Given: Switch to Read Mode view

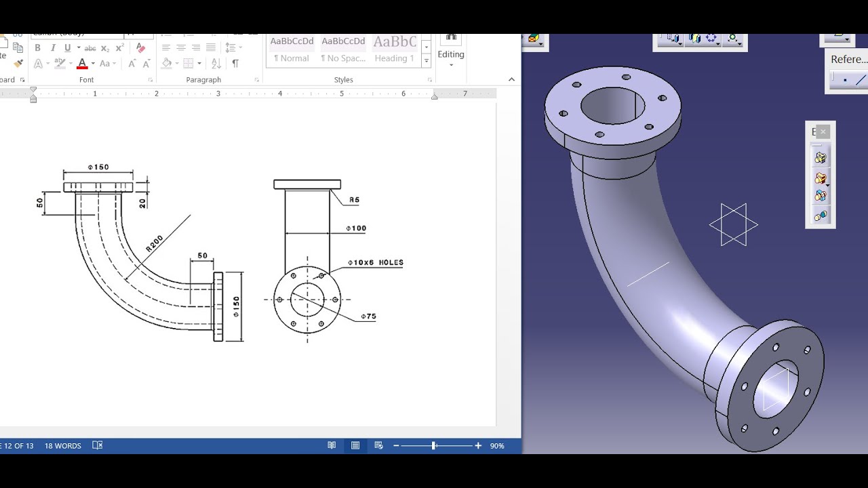Looking at the screenshot, I should (332, 445).
